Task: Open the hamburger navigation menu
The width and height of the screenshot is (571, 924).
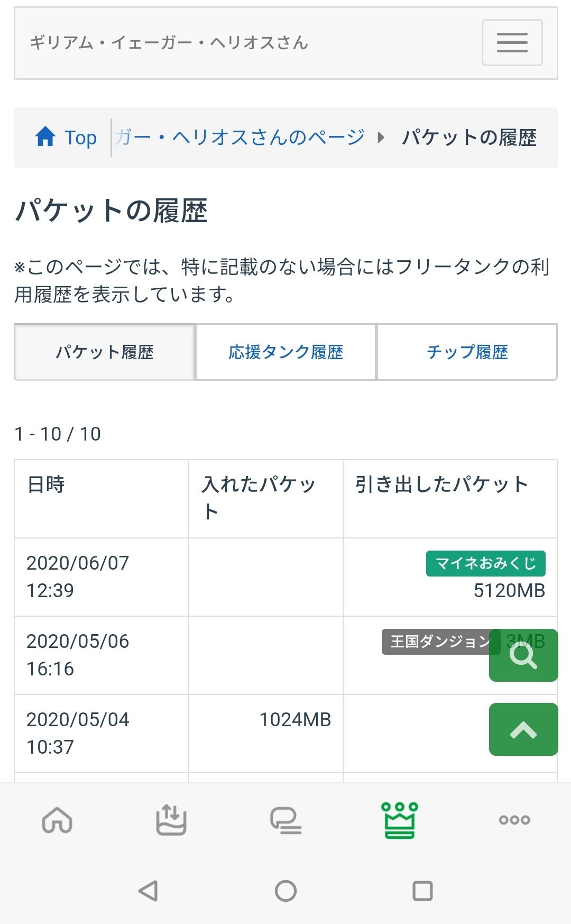Action: click(x=512, y=42)
